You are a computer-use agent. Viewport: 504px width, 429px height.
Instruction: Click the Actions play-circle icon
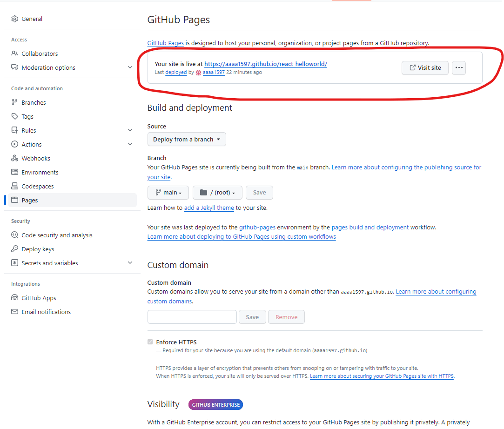(x=14, y=144)
